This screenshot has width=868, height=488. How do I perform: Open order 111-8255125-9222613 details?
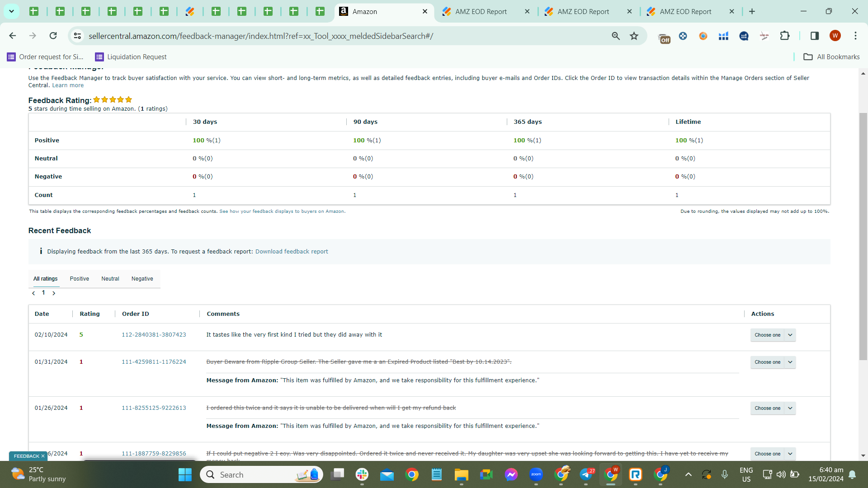coord(154,408)
